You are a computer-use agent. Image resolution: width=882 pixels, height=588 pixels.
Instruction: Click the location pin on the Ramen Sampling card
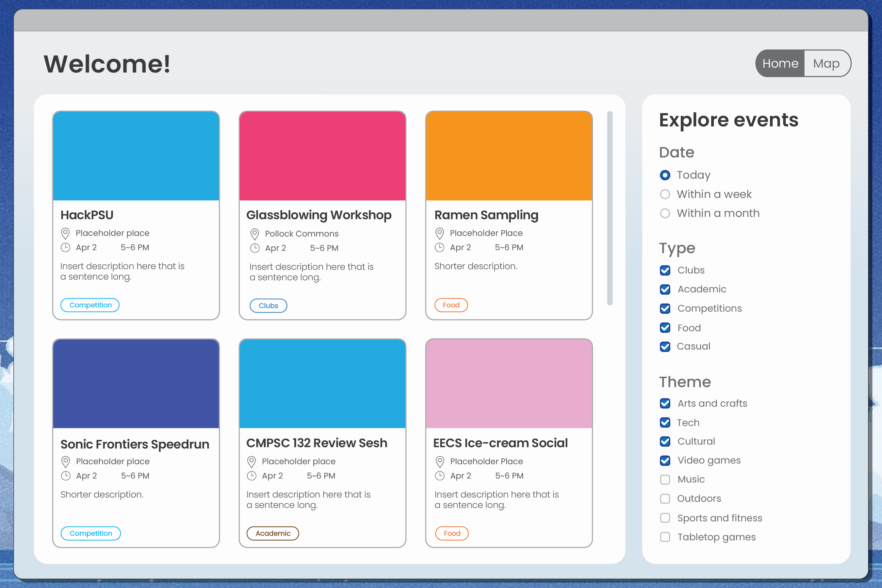tap(439, 233)
